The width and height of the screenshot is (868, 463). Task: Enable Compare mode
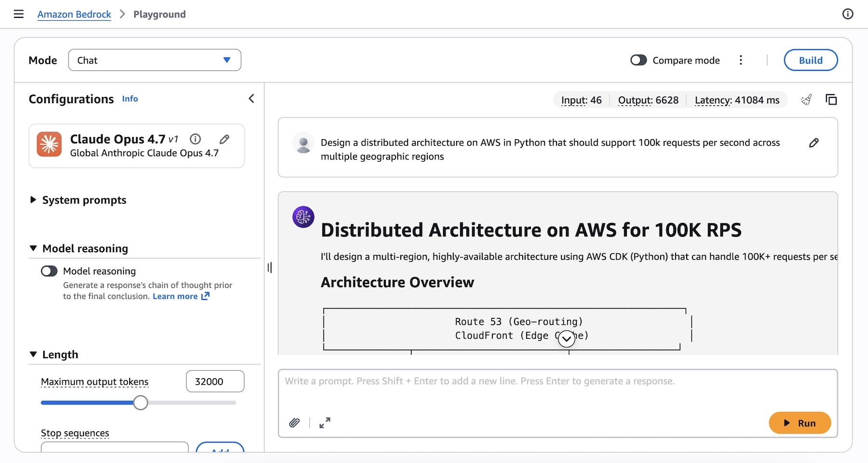point(638,60)
